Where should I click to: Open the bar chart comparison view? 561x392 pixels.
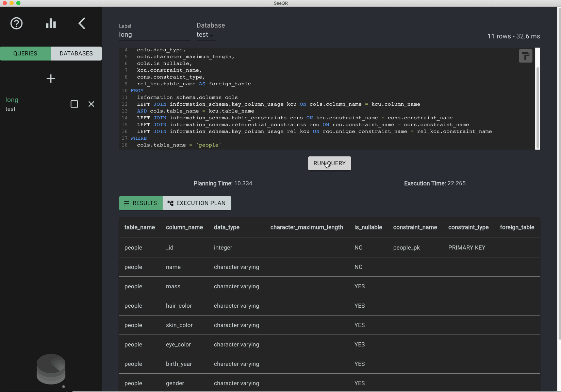click(x=51, y=23)
